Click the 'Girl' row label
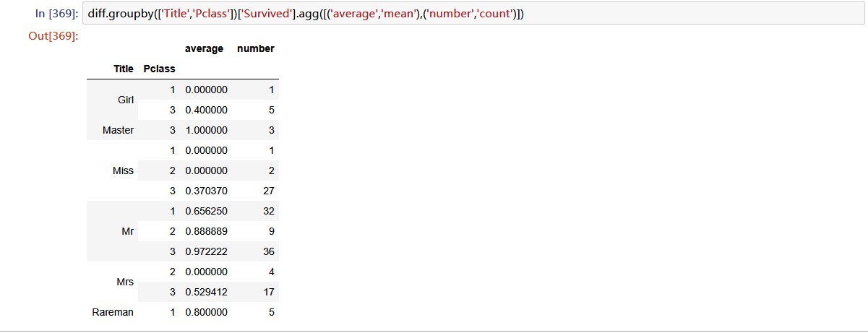868x333 pixels. [x=126, y=100]
